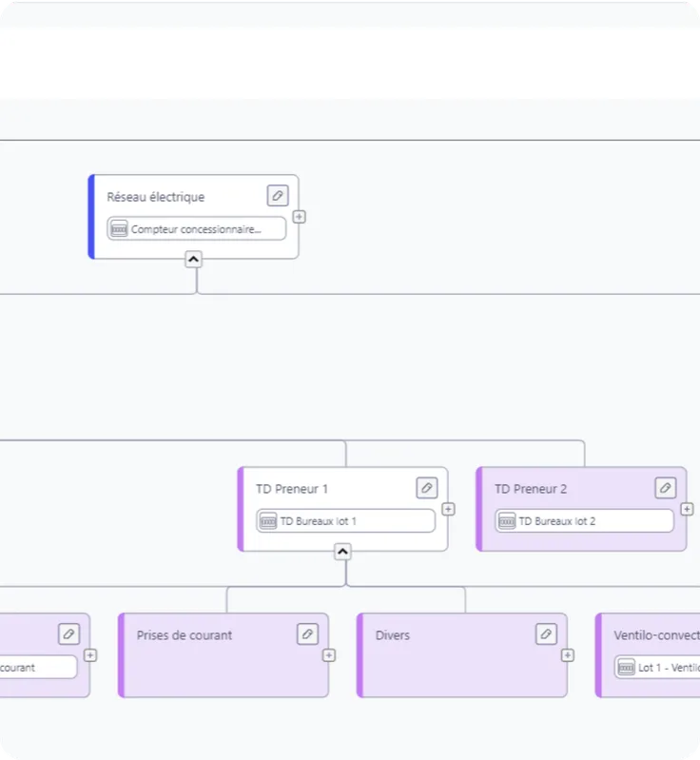Viewport: 700px width, 760px height.
Task: Add a child to leftmost bottom node
Action: coord(90,655)
